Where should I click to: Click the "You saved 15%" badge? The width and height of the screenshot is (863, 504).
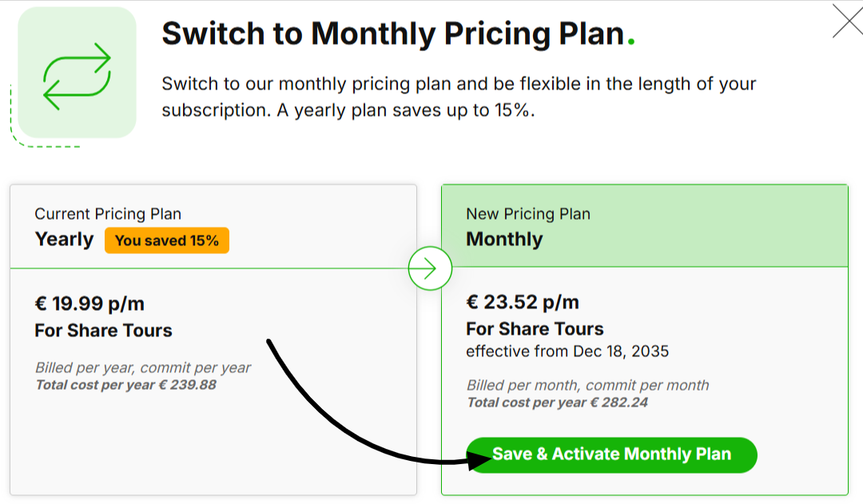pyautogui.click(x=167, y=240)
